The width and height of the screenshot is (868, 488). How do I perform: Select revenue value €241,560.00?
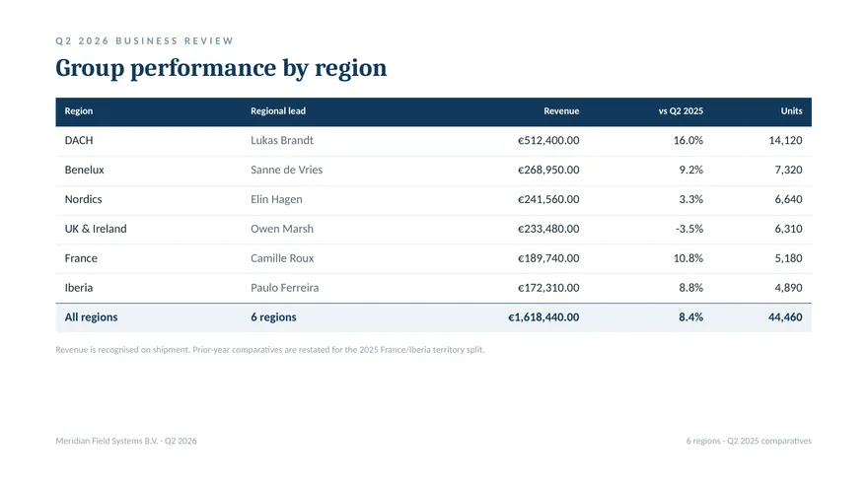pos(548,199)
